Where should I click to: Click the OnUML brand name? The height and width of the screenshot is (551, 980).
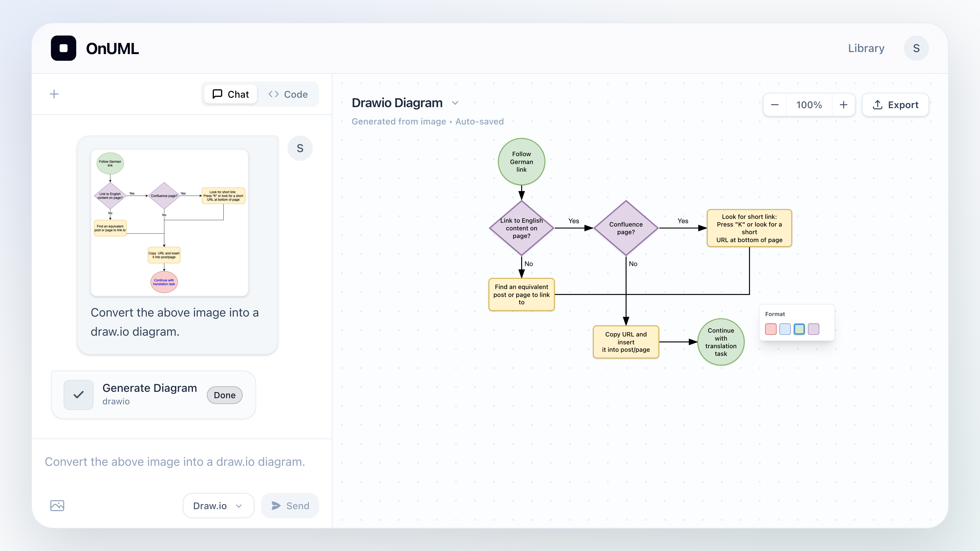tap(112, 48)
